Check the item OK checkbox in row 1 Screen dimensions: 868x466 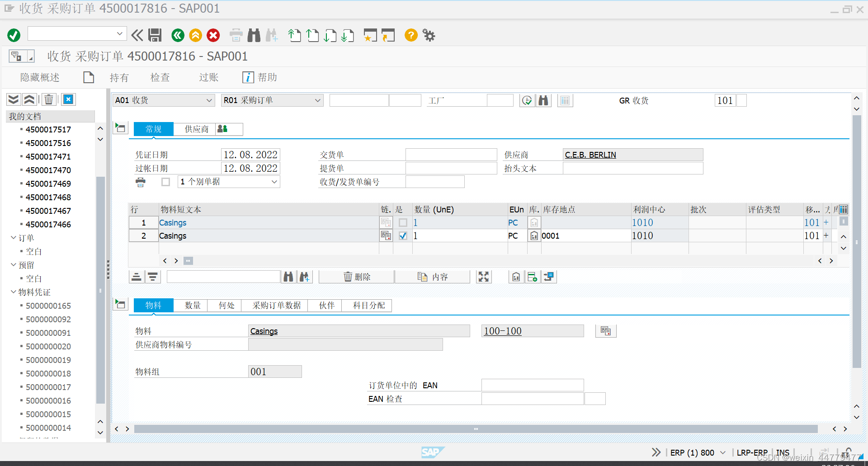pyautogui.click(x=403, y=222)
